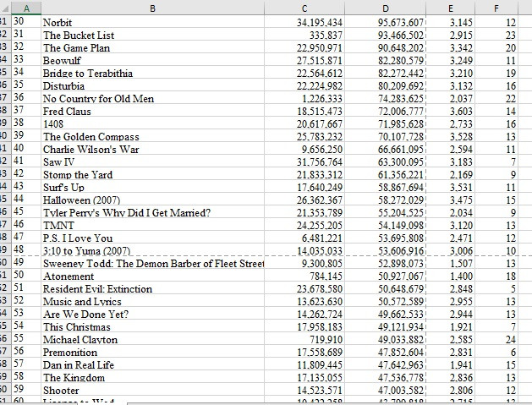The image size is (532, 405).
Task: Select the Saw IV cell
Action: pyautogui.click(x=153, y=161)
